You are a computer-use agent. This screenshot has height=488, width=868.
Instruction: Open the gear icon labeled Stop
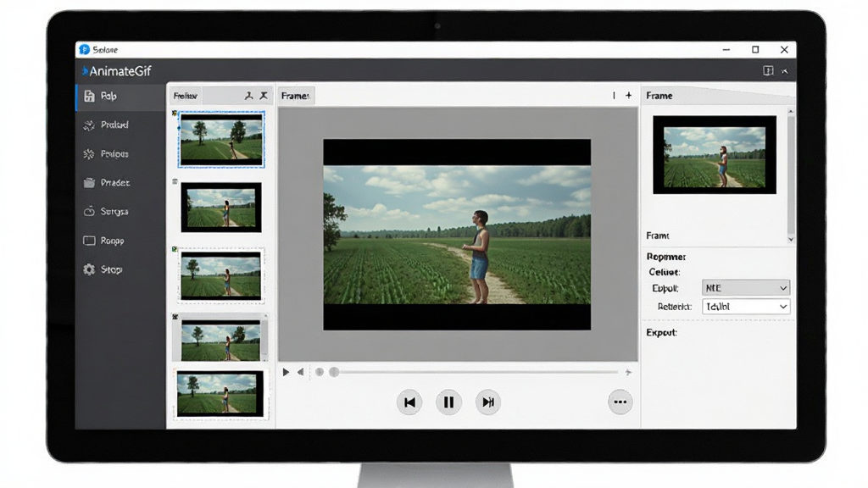click(88, 269)
